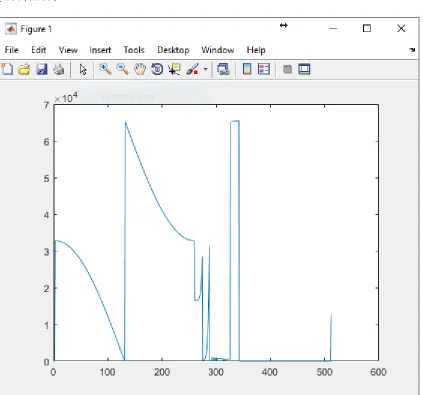
Task: Open the Edit menu
Action: (39, 50)
